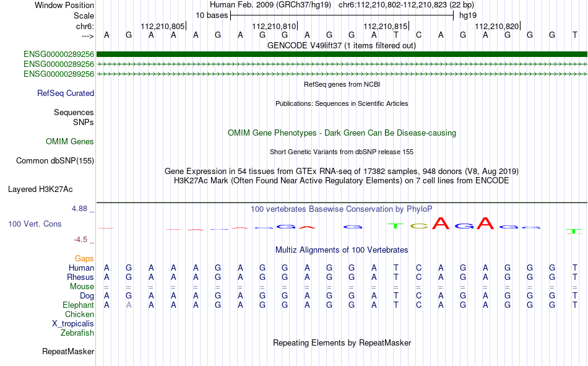
Task: Select the Zebrafish alignment row label
Action: (x=77, y=333)
